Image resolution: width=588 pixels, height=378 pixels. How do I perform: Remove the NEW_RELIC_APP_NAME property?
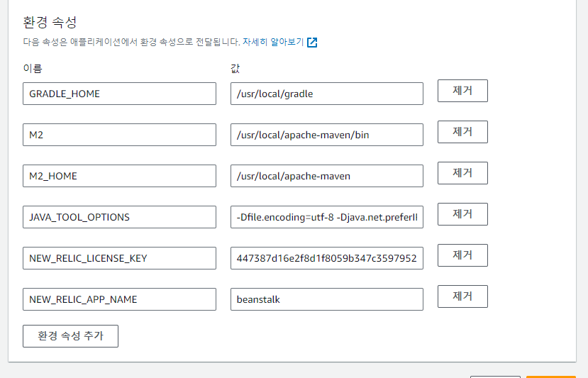tap(462, 296)
